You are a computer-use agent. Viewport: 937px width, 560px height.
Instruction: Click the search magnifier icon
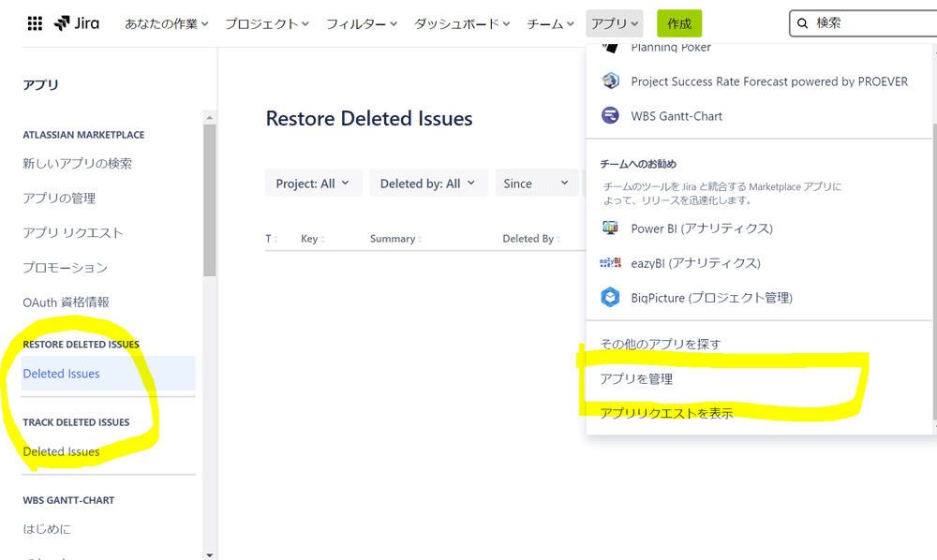click(x=803, y=23)
